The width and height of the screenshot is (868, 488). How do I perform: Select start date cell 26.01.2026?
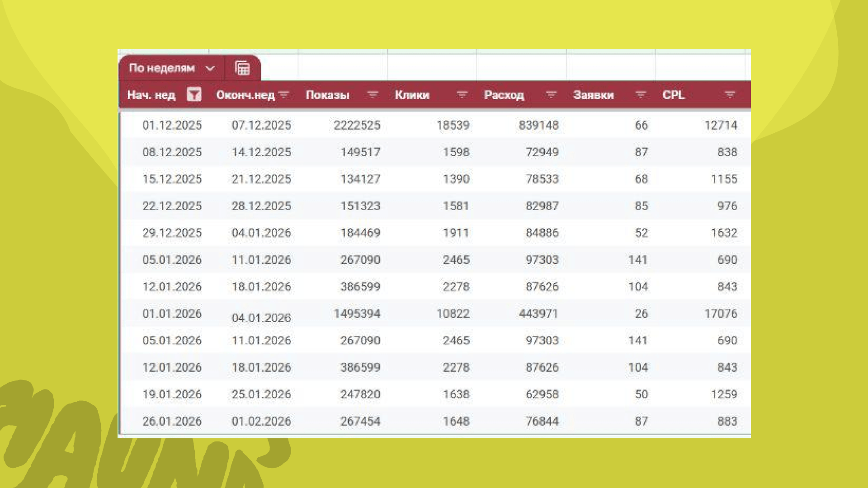(172, 421)
